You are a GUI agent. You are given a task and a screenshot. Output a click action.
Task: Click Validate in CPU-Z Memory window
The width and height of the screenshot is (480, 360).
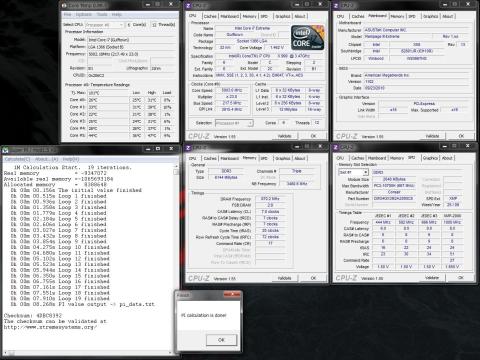(x=284, y=278)
